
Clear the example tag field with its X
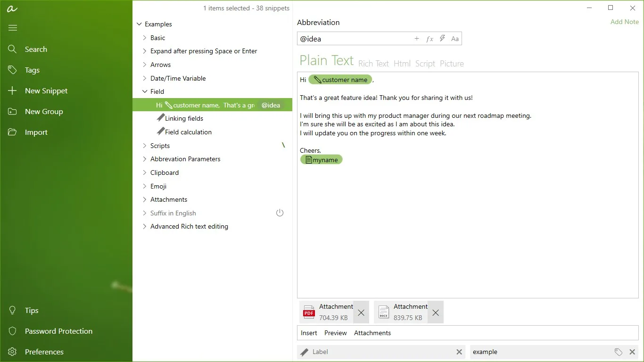tap(632, 352)
